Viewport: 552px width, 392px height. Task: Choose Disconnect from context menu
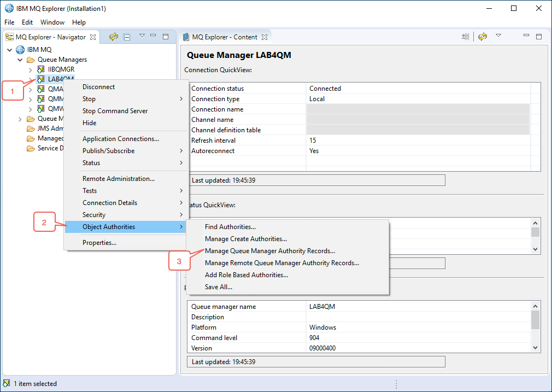point(126,87)
